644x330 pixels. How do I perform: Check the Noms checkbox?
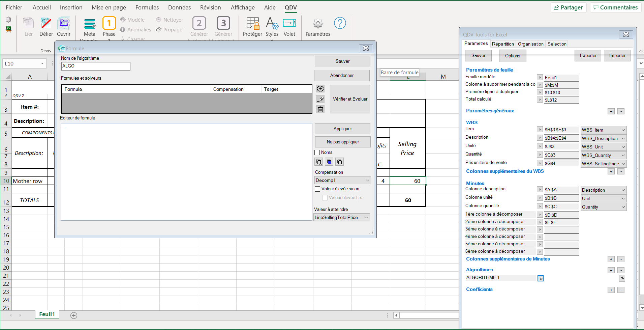pyautogui.click(x=317, y=153)
